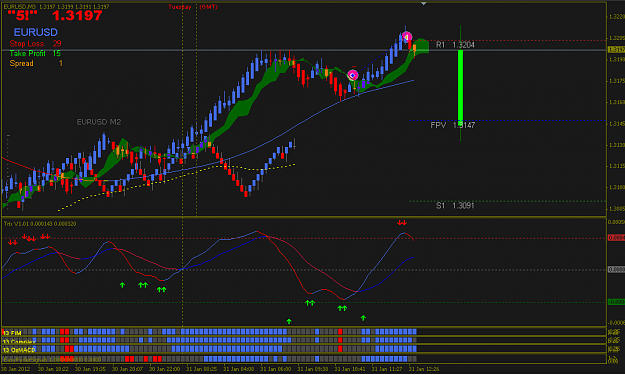Image resolution: width=625 pixels, height=375 pixels.
Task: Click the Stop Loss 29 readout
Action: [35, 43]
